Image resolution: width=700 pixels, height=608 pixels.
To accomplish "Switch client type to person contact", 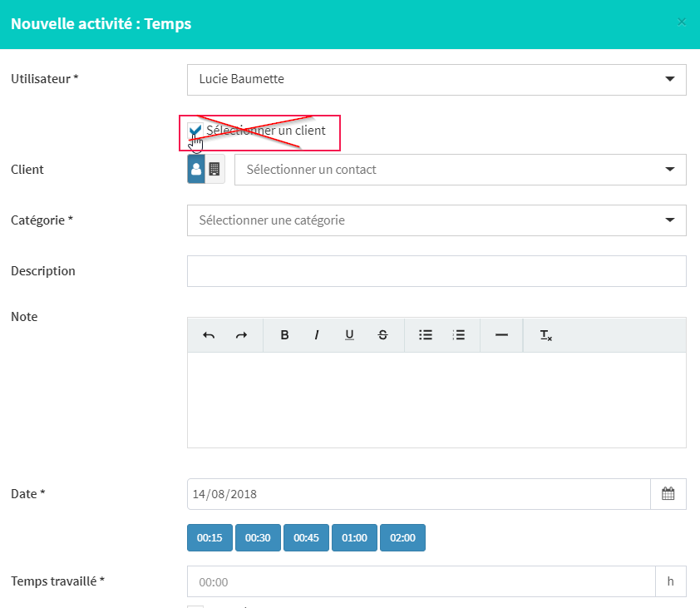I will point(196,170).
